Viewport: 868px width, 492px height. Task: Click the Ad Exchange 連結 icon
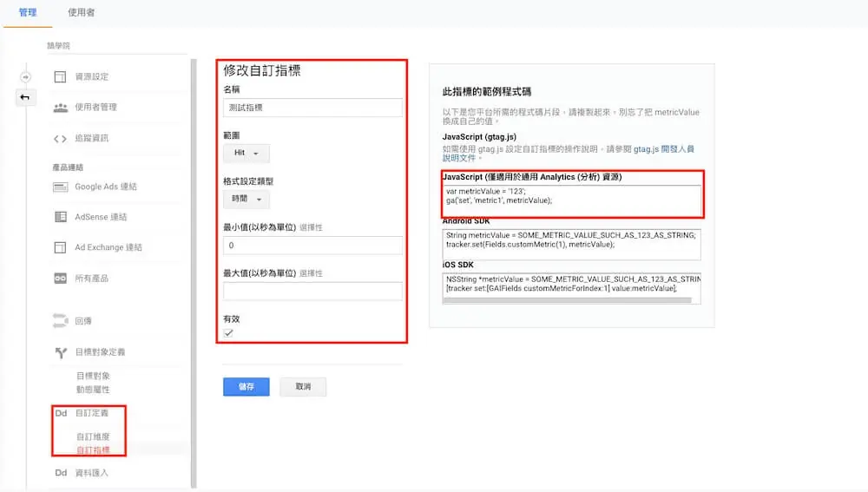tap(61, 247)
